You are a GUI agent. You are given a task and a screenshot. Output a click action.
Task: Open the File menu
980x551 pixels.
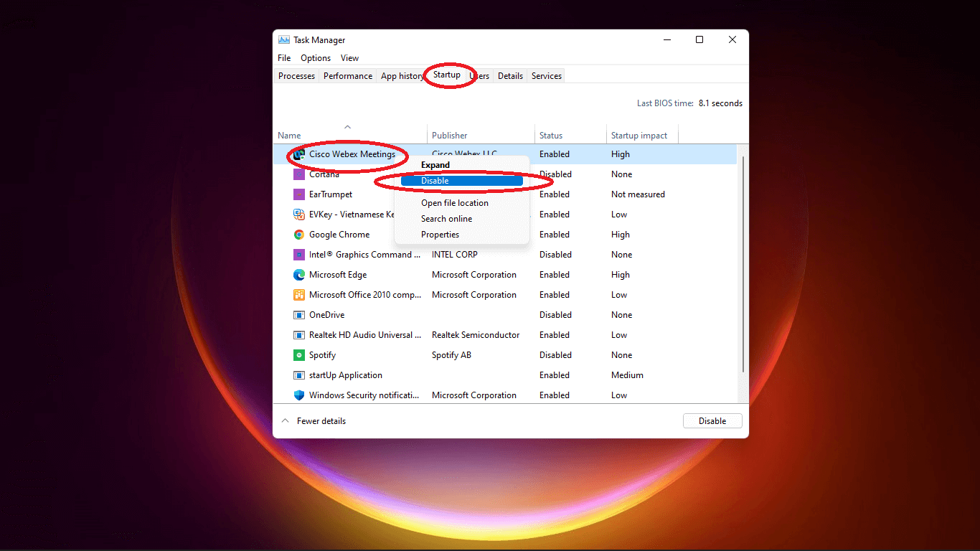pos(284,58)
